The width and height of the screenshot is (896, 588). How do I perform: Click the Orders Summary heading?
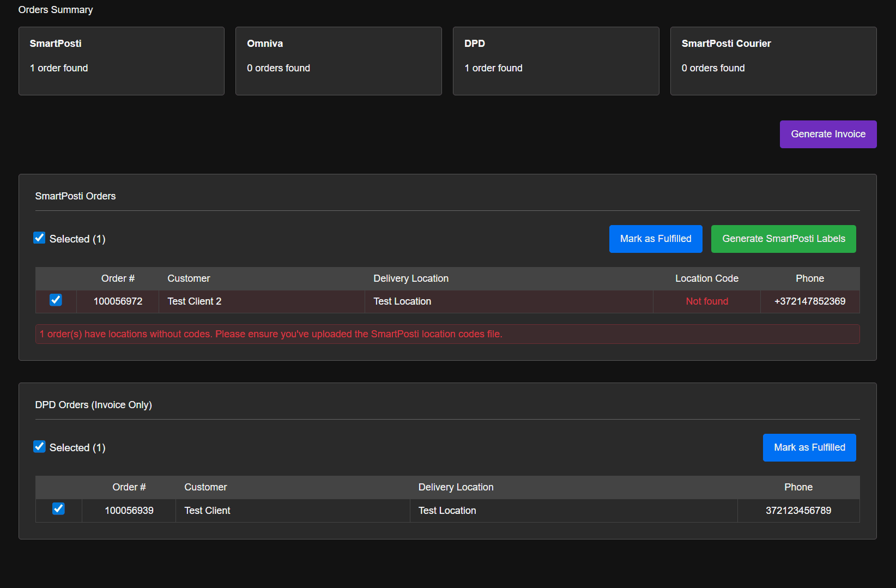(55, 9)
